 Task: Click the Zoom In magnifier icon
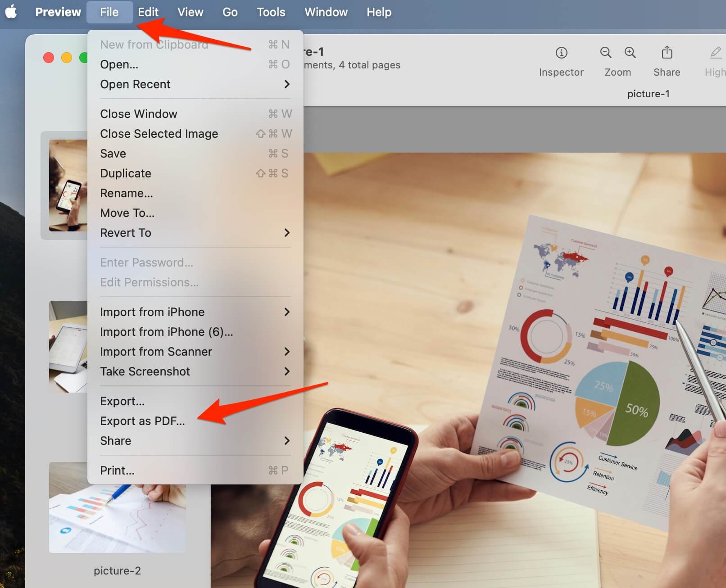[x=630, y=53]
